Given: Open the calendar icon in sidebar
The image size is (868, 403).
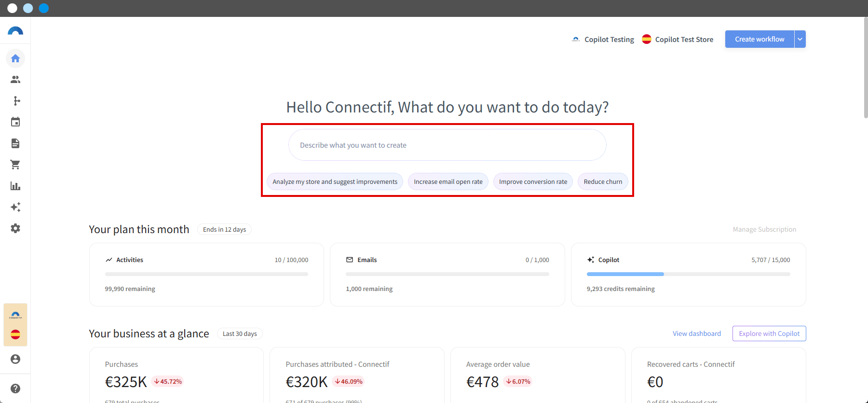Looking at the screenshot, I should tap(15, 122).
